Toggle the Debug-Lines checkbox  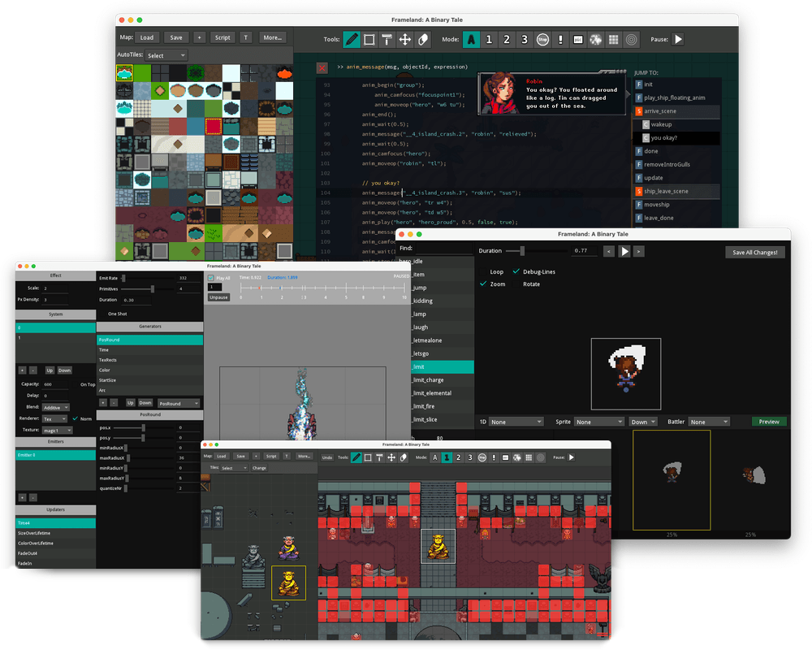(x=516, y=272)
